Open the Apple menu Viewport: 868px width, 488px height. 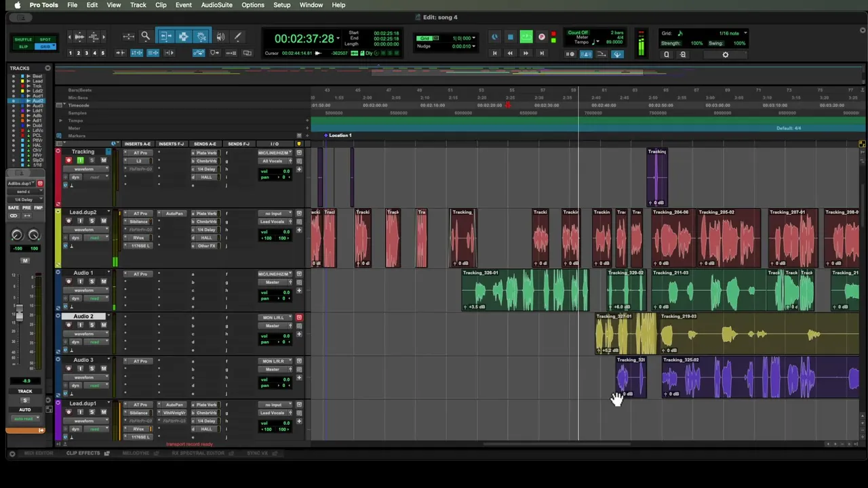[17, 5]
